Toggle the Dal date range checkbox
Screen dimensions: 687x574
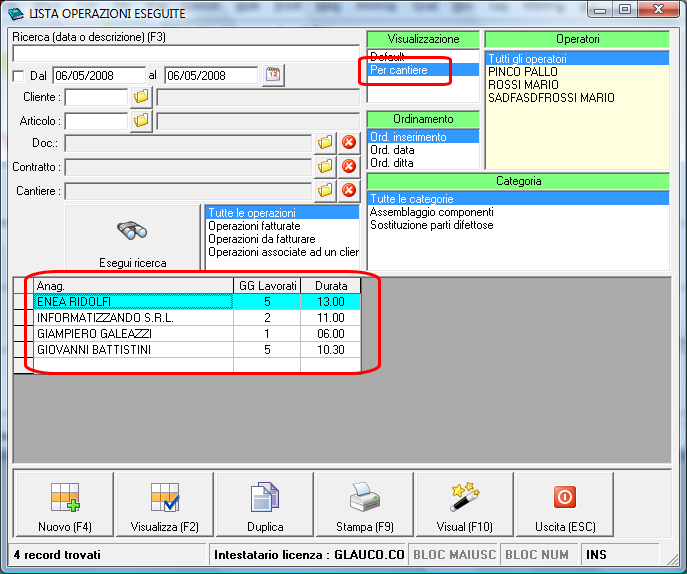pos(18,76)
